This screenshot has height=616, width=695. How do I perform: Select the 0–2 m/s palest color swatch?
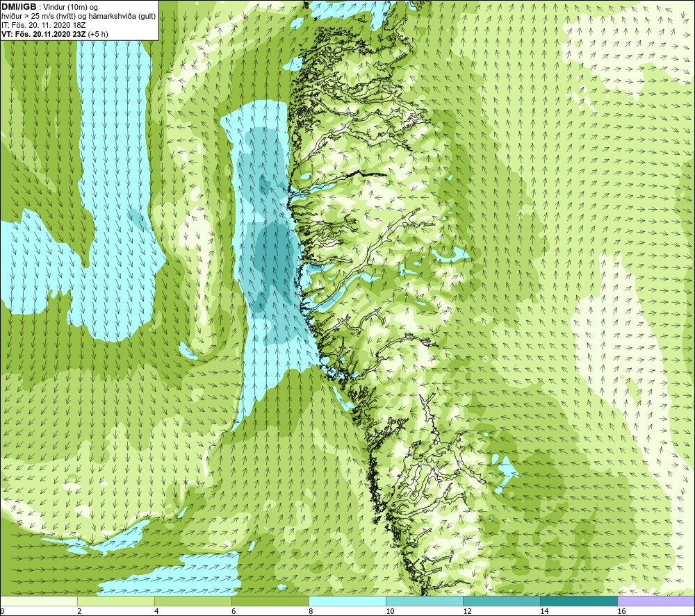point(38,601)
